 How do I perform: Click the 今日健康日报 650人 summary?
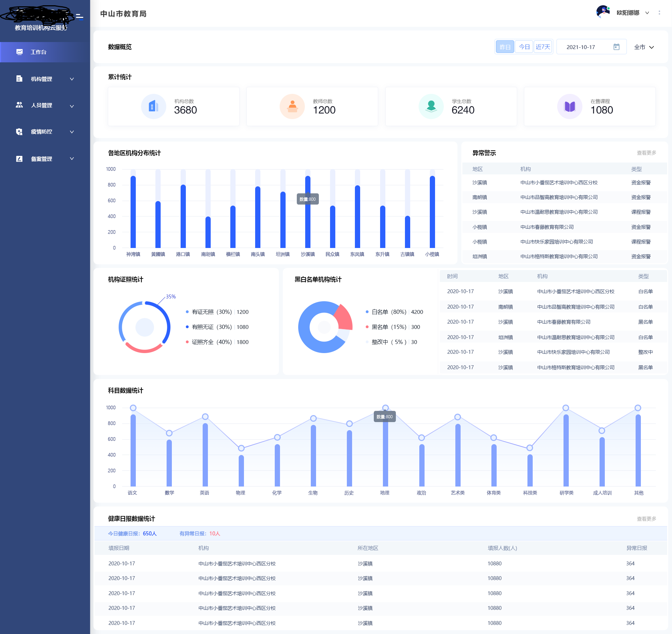click(132, 533)
